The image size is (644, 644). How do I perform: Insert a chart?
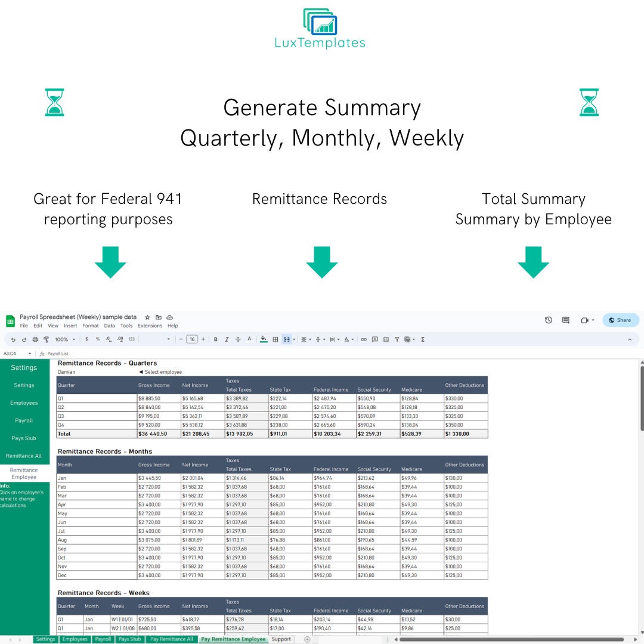[x=386, y=340]
